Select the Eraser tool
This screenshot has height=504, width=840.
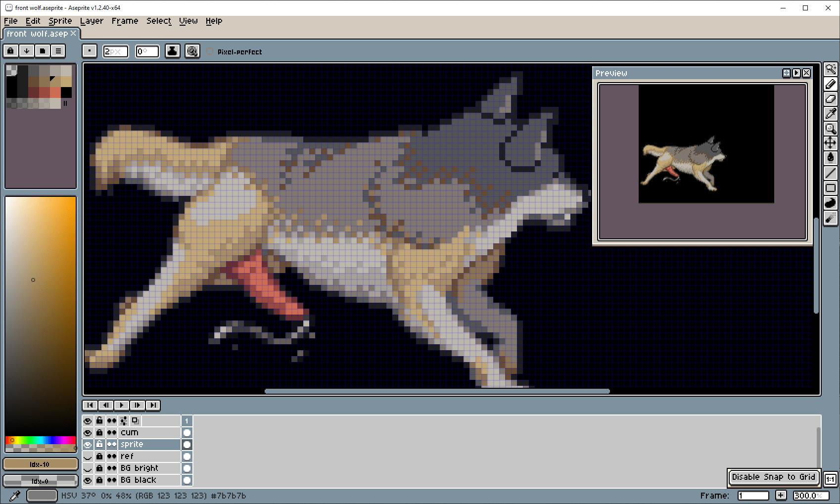pyautogui.click(x=831, y=99)
